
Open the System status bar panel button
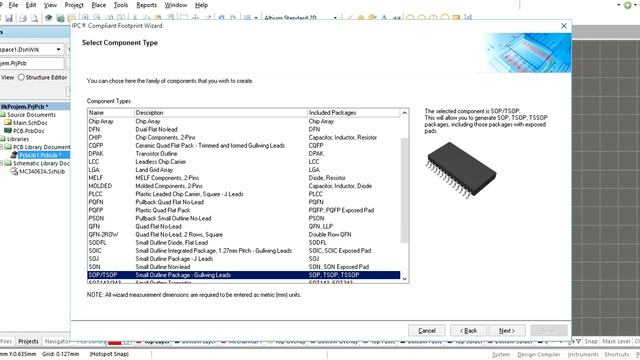tap(501, 354)
